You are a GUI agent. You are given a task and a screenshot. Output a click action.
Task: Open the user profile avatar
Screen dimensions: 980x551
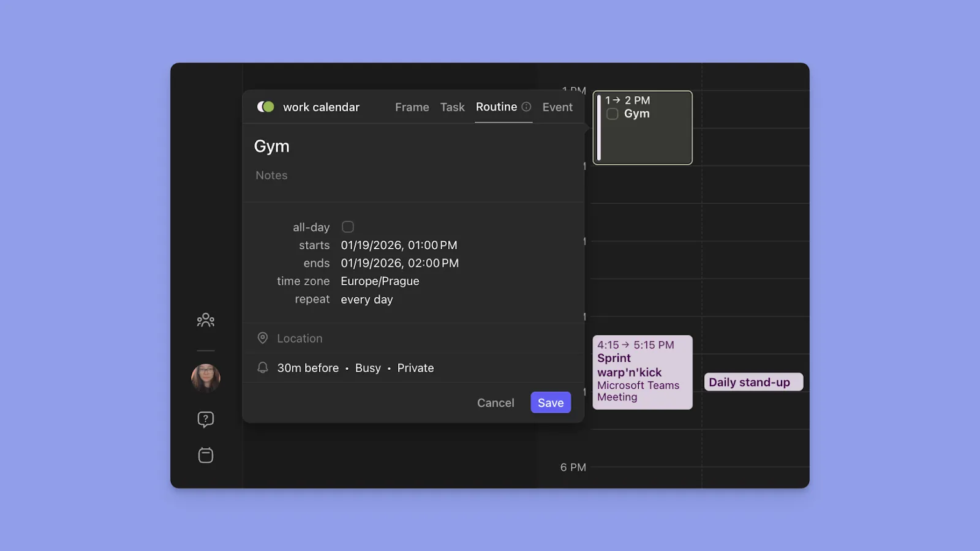206,378
